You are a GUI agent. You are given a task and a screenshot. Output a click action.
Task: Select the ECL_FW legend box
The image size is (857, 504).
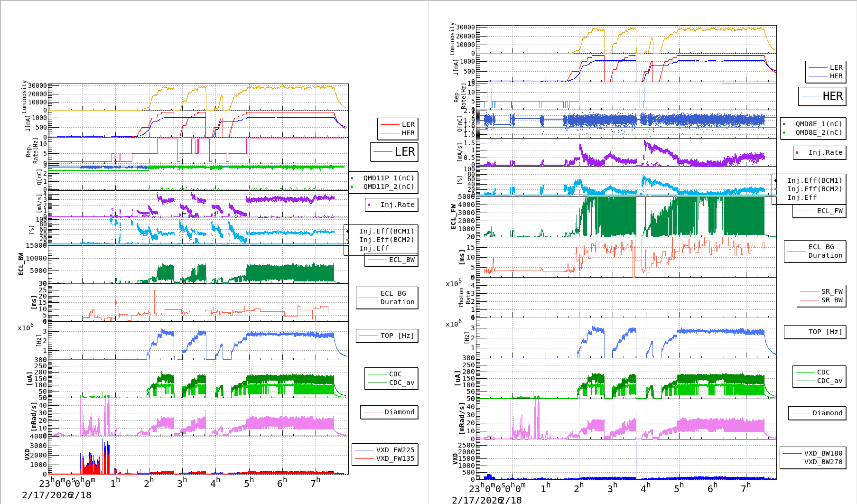click(x=819, y=211)
